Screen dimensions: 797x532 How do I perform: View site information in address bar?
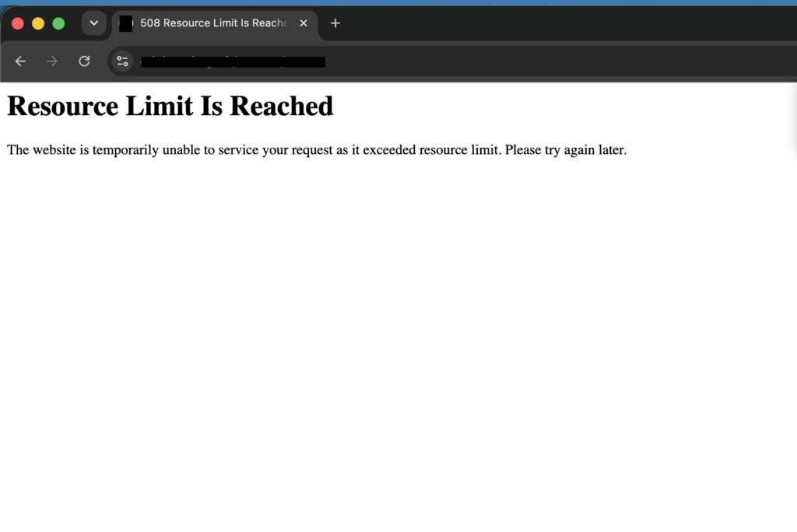coord(122,61)
